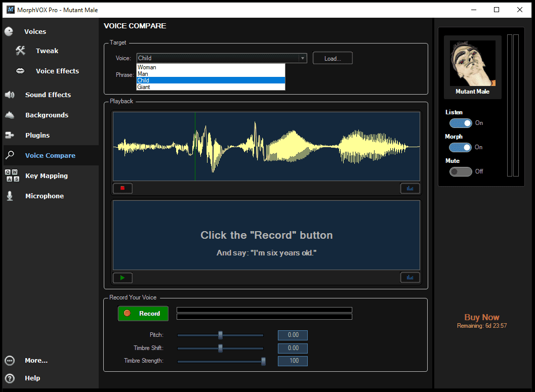Viewport: 535px width, 392px height.
Task: Click the Sound Effects speaker icon
Action: (x=10, y=95)
